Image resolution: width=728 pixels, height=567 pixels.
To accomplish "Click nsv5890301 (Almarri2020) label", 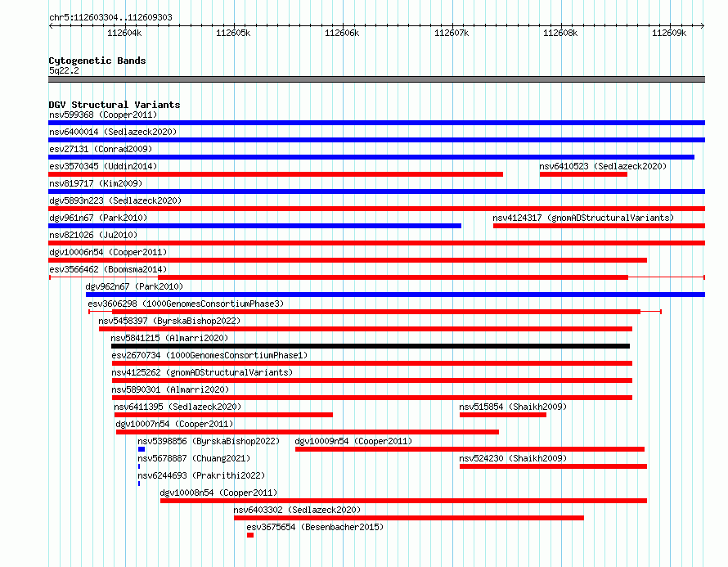I will pos(170,389).
